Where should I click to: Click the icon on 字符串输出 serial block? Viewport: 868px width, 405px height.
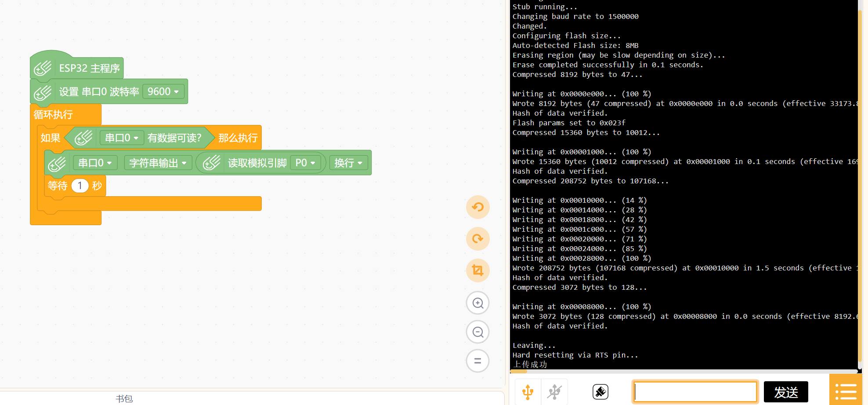click(x=57, y=163)
